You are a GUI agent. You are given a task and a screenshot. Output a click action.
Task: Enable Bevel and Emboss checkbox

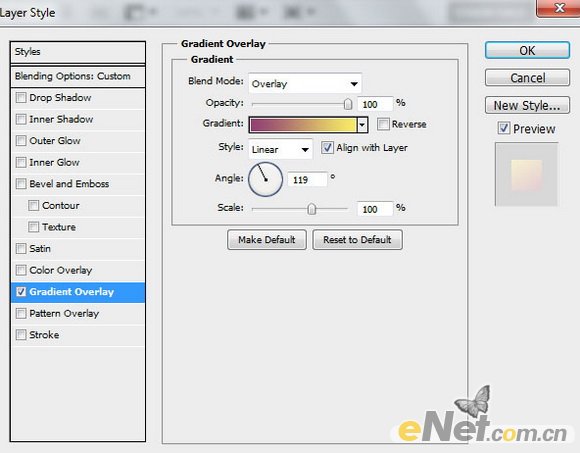(21, 183)
